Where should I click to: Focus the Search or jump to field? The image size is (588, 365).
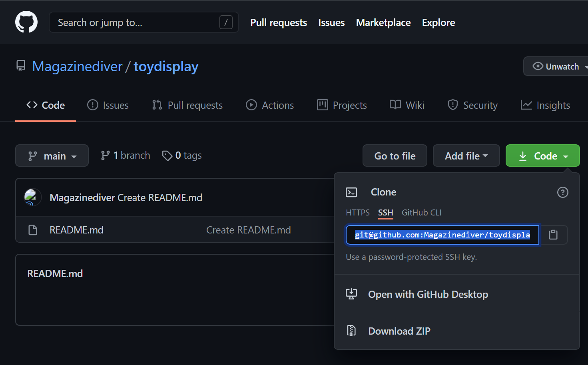[144, 22]
